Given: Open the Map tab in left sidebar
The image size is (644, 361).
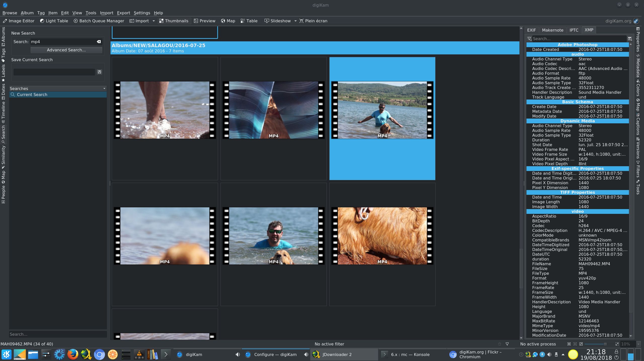Looking at the screenshot, I should tap(3, 177).
